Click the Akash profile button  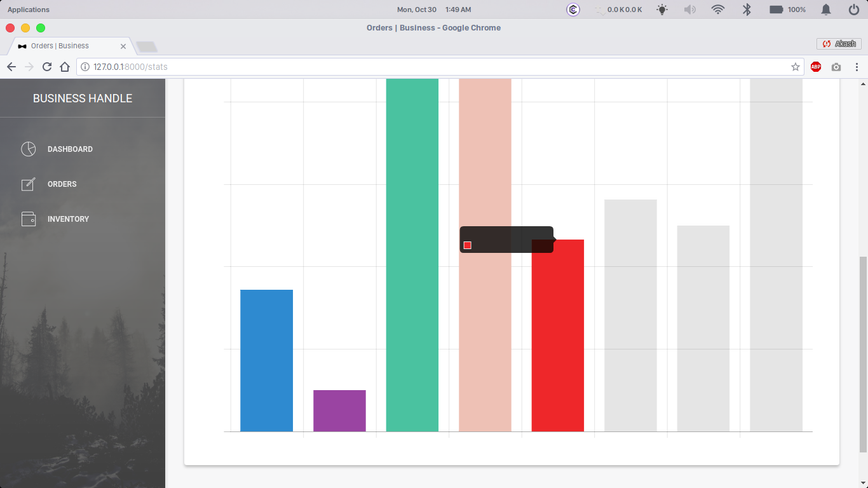point(839,44)
